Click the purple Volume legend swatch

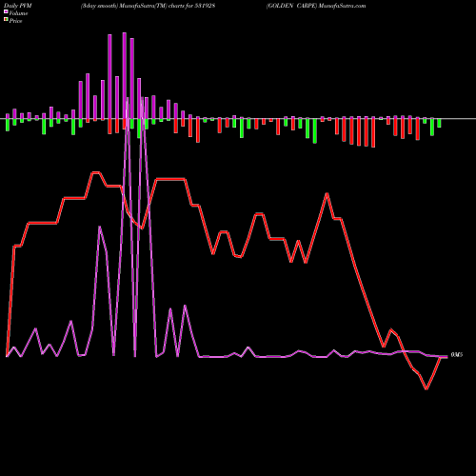[x=6, y=11]
